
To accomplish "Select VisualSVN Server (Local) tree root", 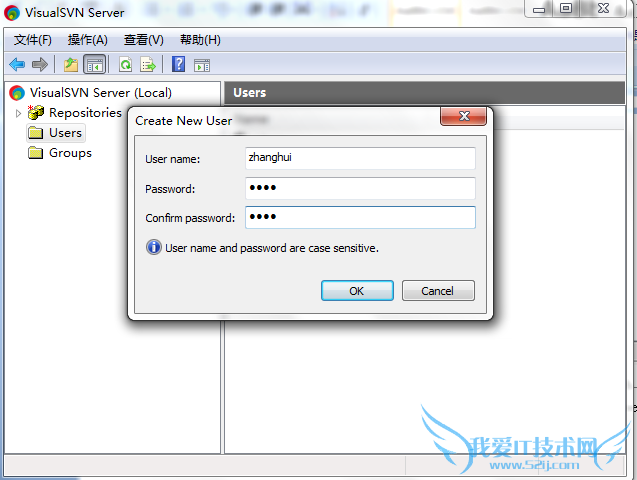I will tap(100, 93).
